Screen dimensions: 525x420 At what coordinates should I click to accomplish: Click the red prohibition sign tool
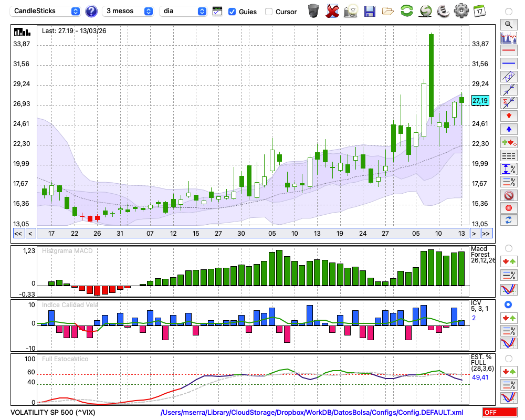[x=508, y=195]
